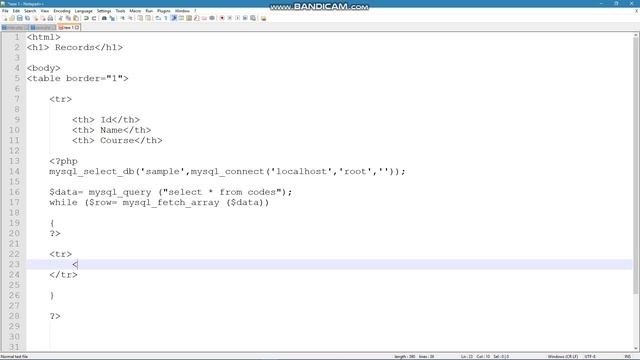Toggle word wrap in the toolbar
Viewport: 640px width, 360px height.
point(157,18)
